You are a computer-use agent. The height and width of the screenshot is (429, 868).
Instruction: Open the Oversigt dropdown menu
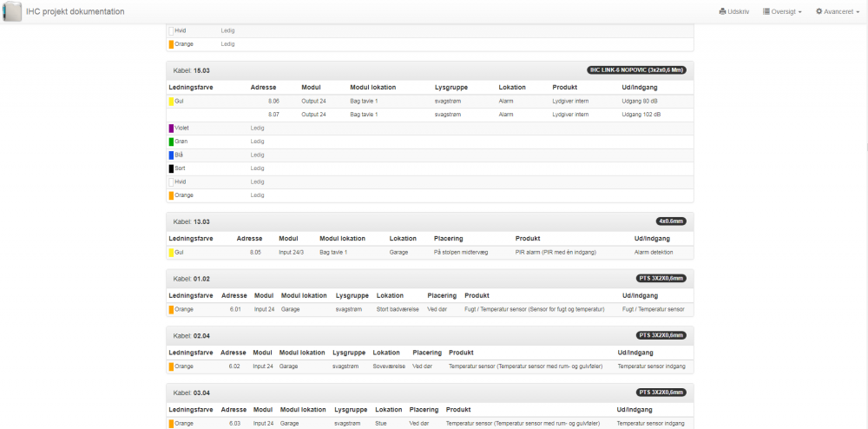pyautogui.click(x=781, y=12)
